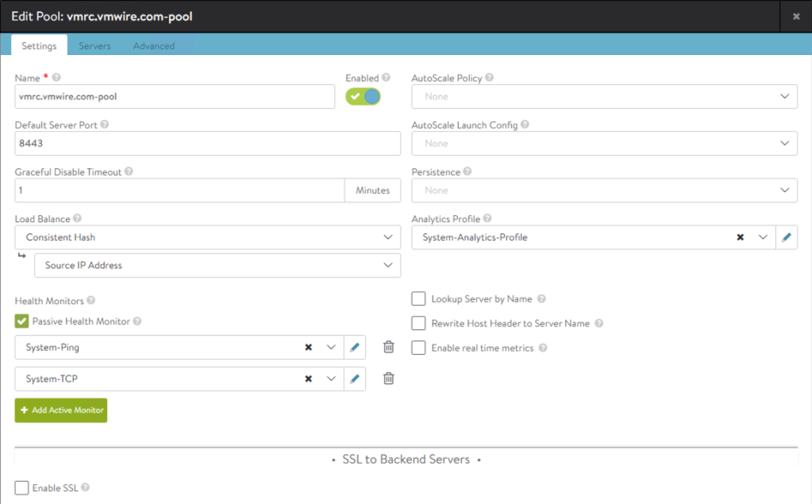Edit System-Analytics-Profile with pencil icon
Screen dimensions: 812x504
tap(787, 237)
